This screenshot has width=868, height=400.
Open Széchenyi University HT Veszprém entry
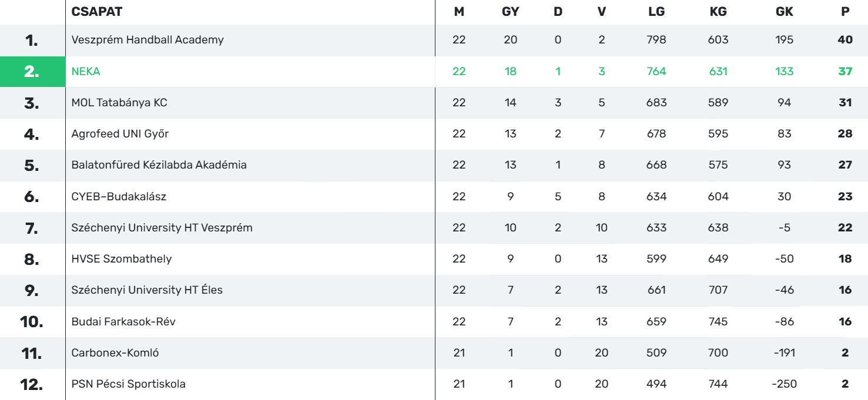point(162,228)
